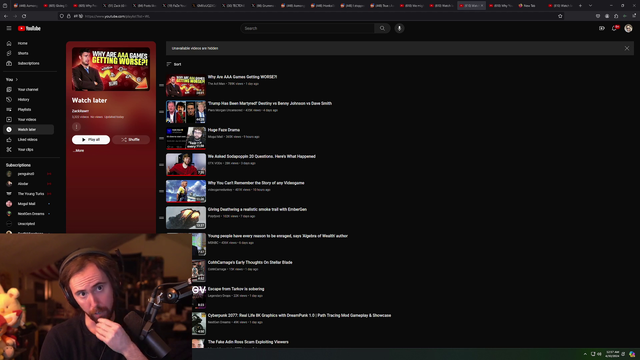
Task: Open playlist three-dot options menu
Action: pyautogui.click(x=76, y=127)
